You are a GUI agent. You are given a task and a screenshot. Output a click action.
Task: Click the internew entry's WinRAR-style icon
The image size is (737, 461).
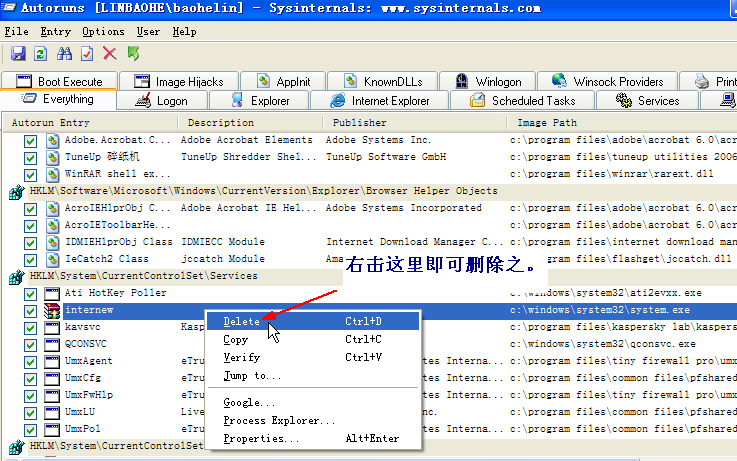52,310
